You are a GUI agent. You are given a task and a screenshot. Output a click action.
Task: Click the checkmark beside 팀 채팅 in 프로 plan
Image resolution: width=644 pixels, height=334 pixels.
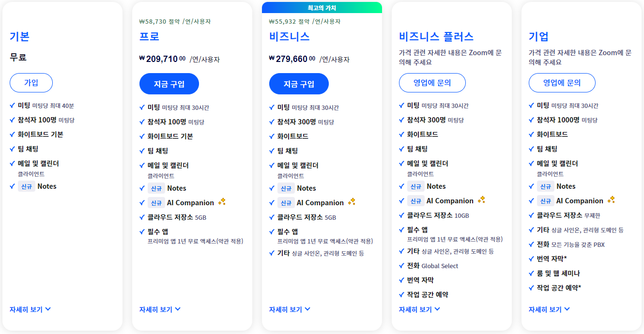pyautogui.click(x=141, y=151)
